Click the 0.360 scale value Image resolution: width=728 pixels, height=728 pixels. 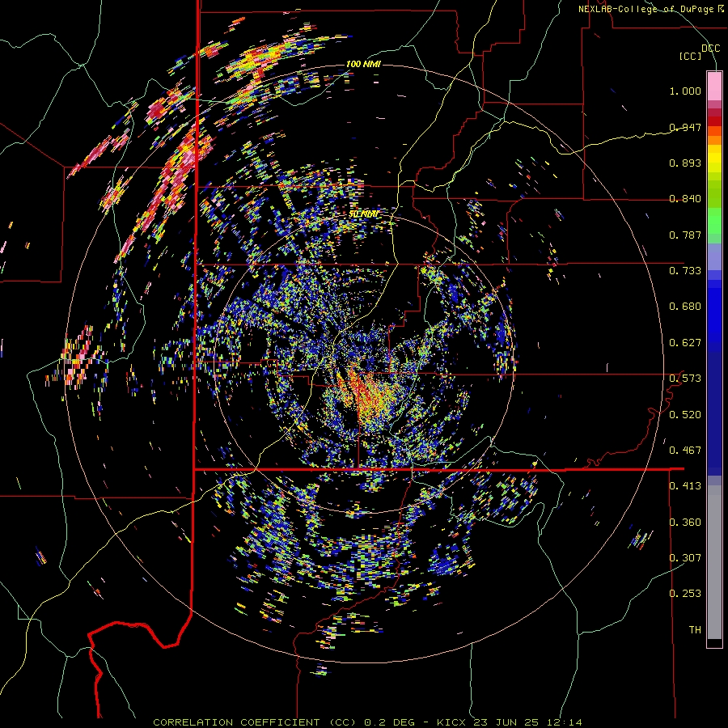(685, 523)
